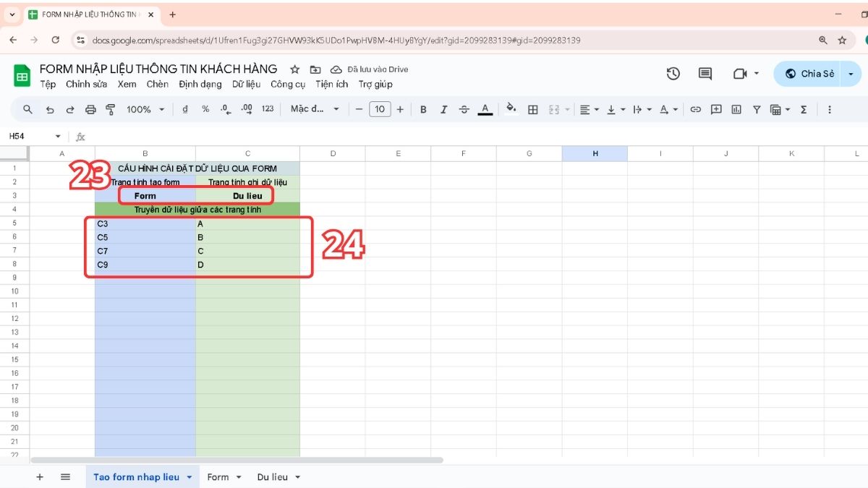Open the search menus magnifier icon
This screenshot has width=868, height=488.
click(27, 109)
